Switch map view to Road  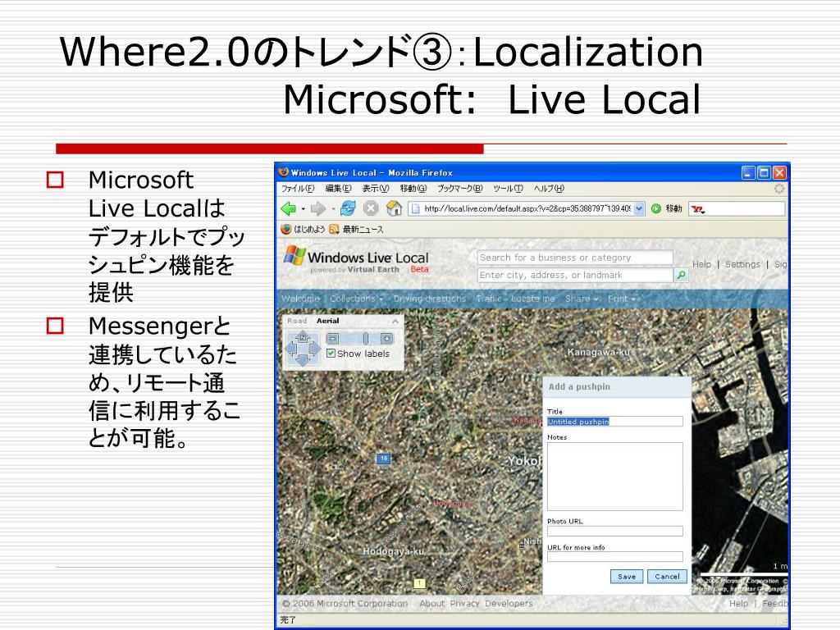click(297, 321)
